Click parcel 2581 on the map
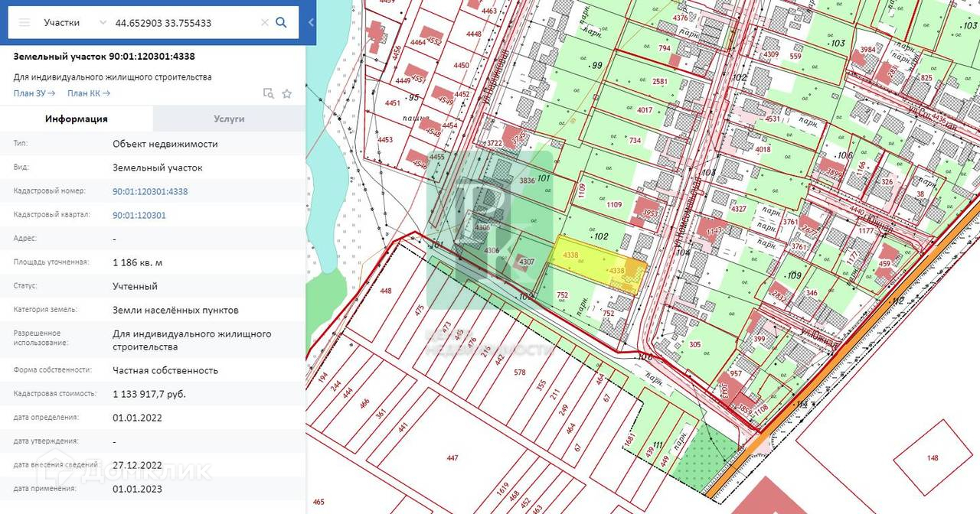The width and height of the screenshot is (980, 514). click(x=660, y=82)
